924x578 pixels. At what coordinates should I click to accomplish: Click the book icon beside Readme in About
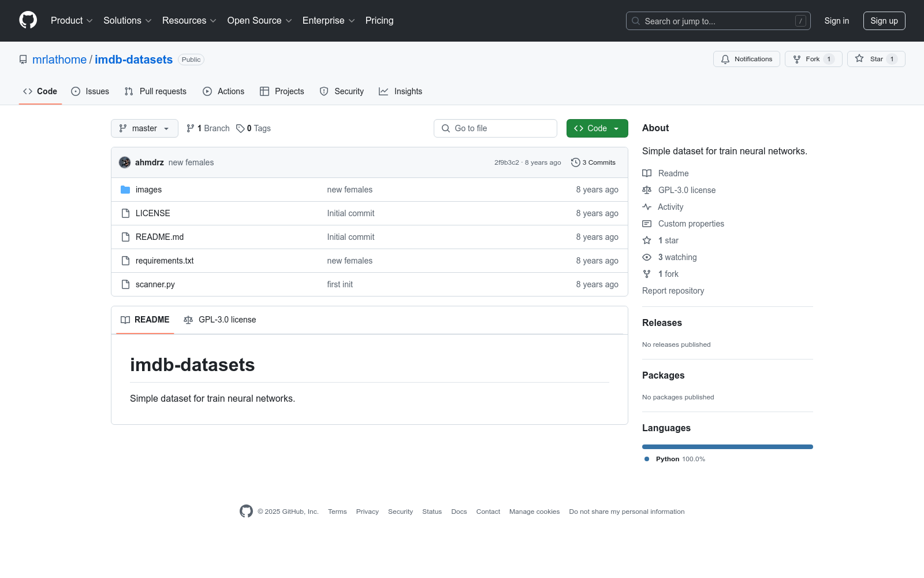point(647,173)
